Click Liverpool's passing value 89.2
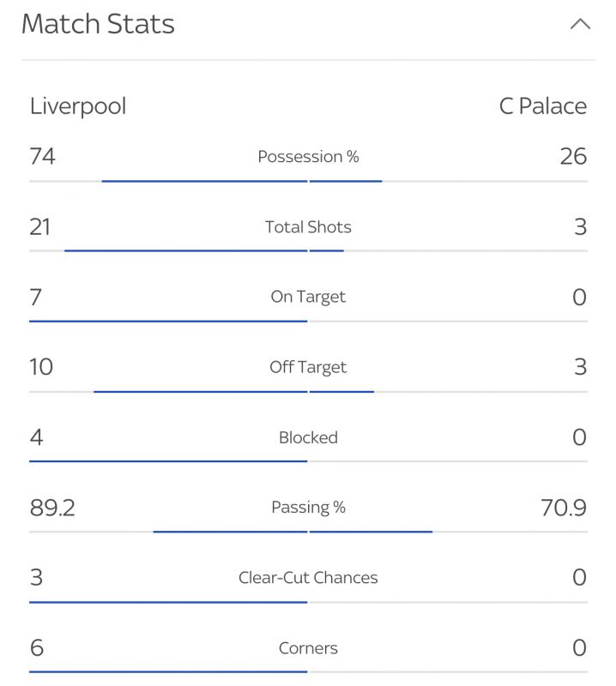Viewport: 616px width, 686px height. (x=52, y=508)
